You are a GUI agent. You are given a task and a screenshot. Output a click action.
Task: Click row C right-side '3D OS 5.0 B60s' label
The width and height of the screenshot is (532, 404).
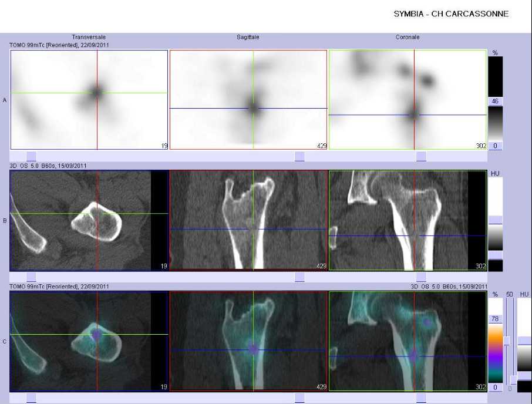pos(433,287)
